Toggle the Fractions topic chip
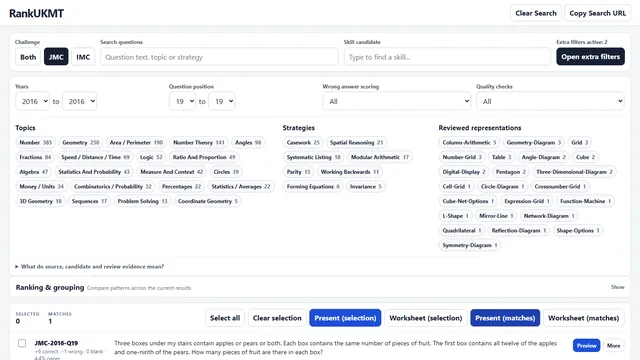 pos(35,157)
